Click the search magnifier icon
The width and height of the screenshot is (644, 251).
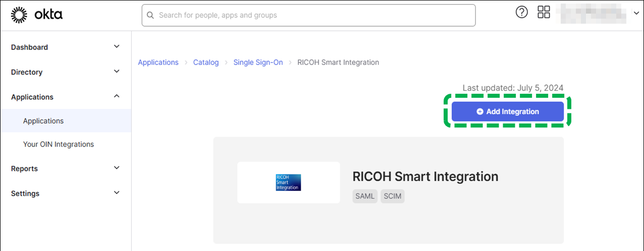pos(150,16)
